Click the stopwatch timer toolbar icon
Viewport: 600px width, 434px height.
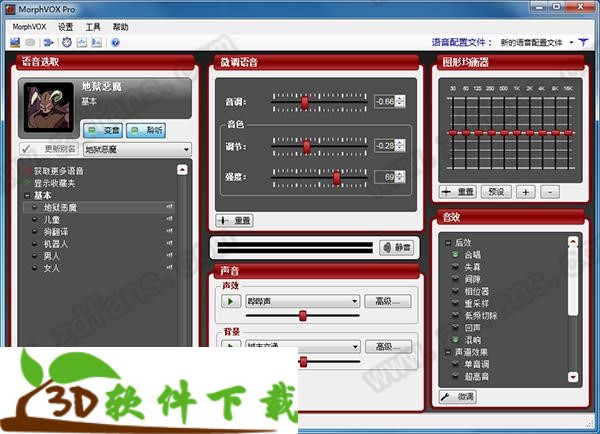pos(67,42)
